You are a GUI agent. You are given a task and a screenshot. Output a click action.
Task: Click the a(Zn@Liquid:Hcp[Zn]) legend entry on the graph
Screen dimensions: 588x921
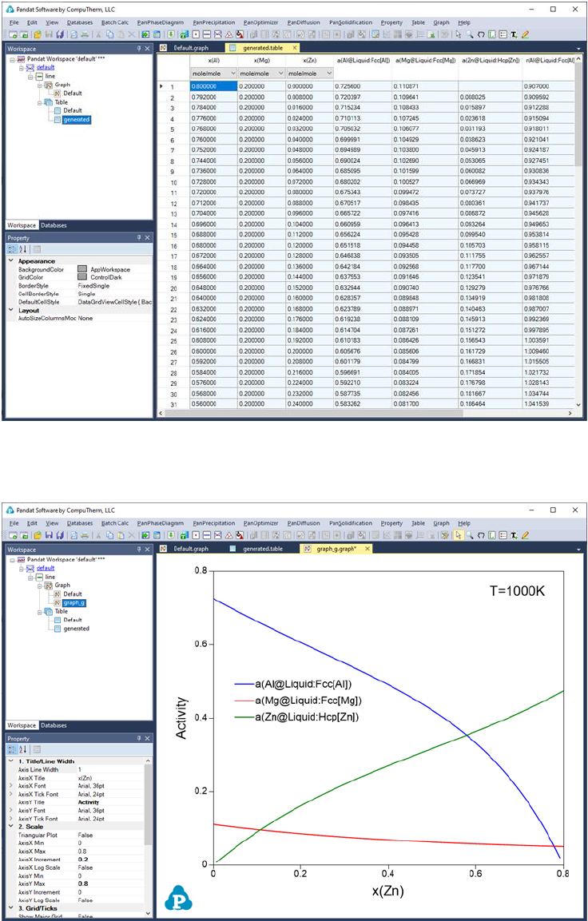click(296, 717)
